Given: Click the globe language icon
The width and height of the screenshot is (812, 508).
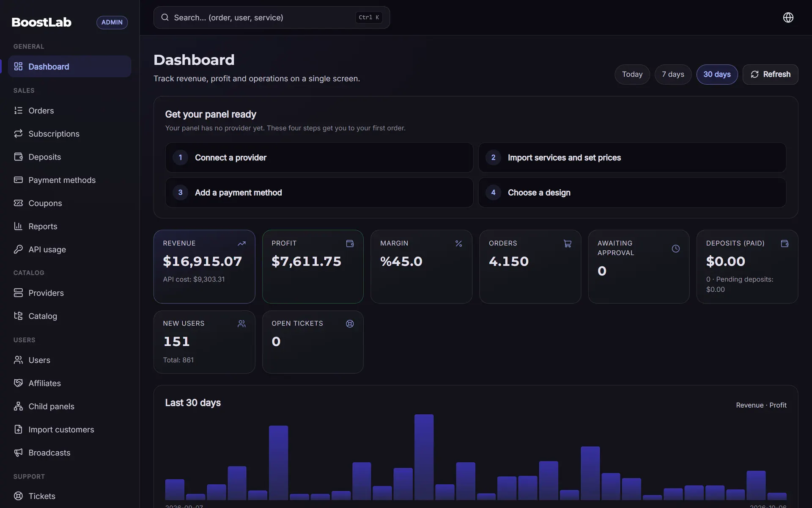Looking at the screenshot, I should point(788,17).
